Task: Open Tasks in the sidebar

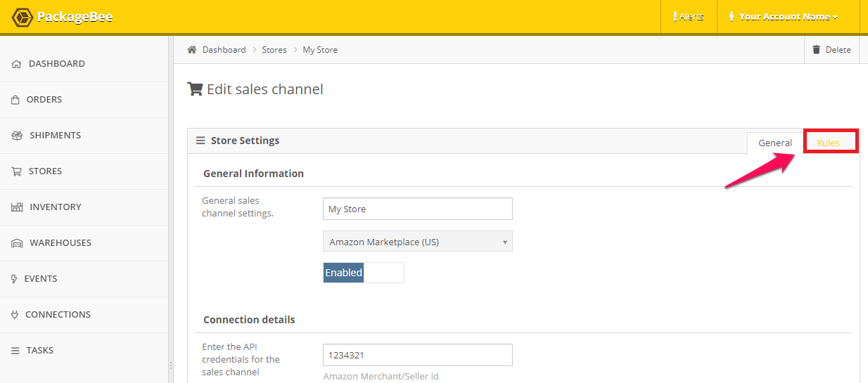Action: coord(84,351)
